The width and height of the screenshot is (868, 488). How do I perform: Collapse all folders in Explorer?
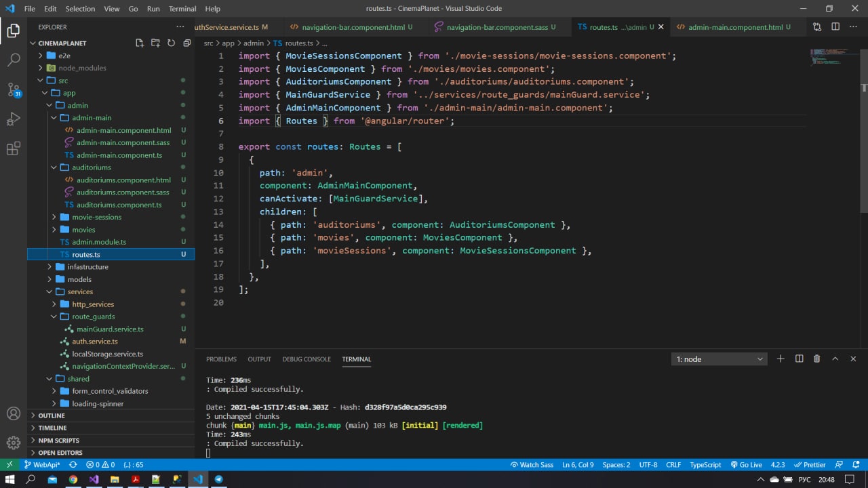click(x=186, y=43)
